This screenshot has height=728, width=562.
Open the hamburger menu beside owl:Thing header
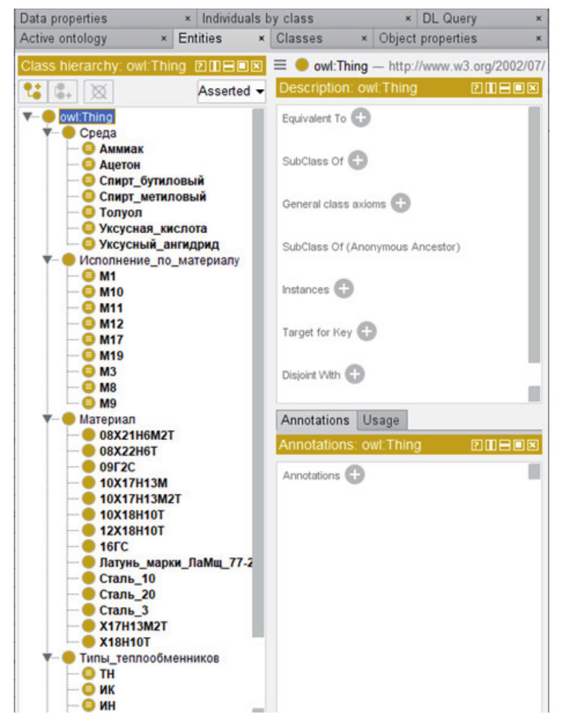tap(280, 65)
